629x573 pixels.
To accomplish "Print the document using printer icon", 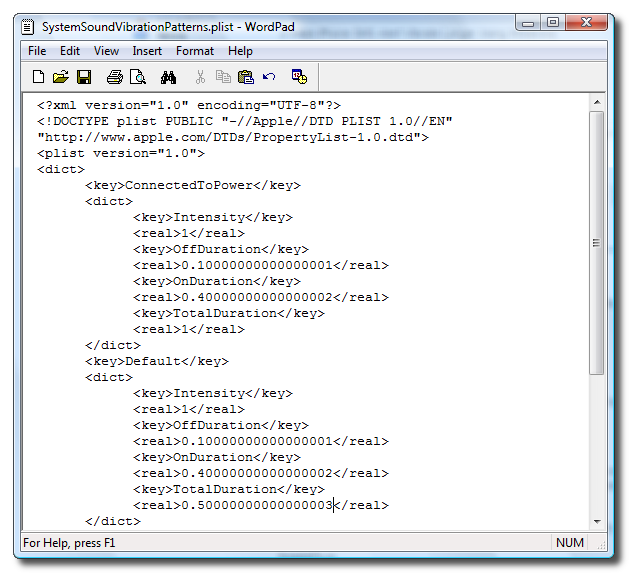I will pos(114,76).
